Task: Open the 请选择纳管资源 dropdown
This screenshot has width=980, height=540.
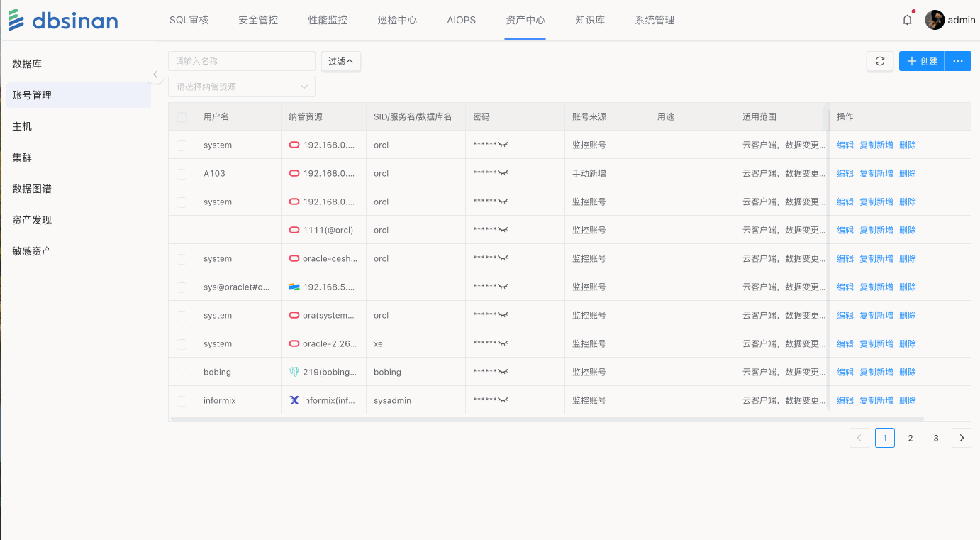Action: (242, 87)
